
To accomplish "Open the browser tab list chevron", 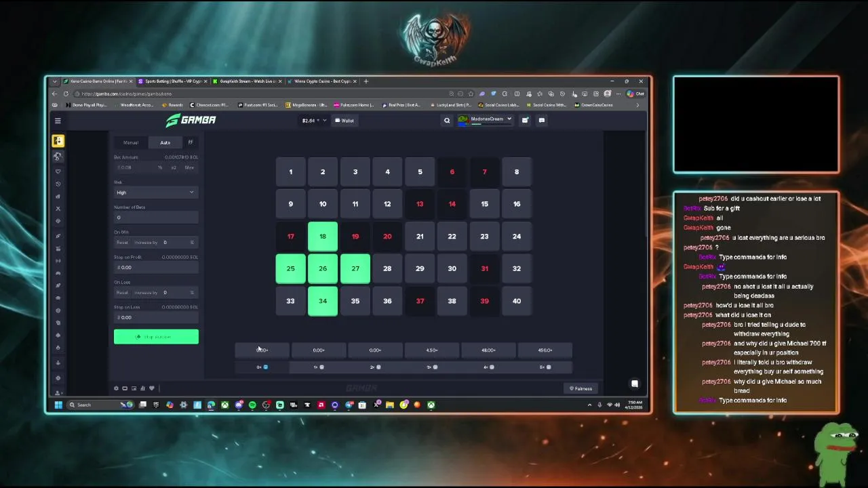I will [55, 81].
